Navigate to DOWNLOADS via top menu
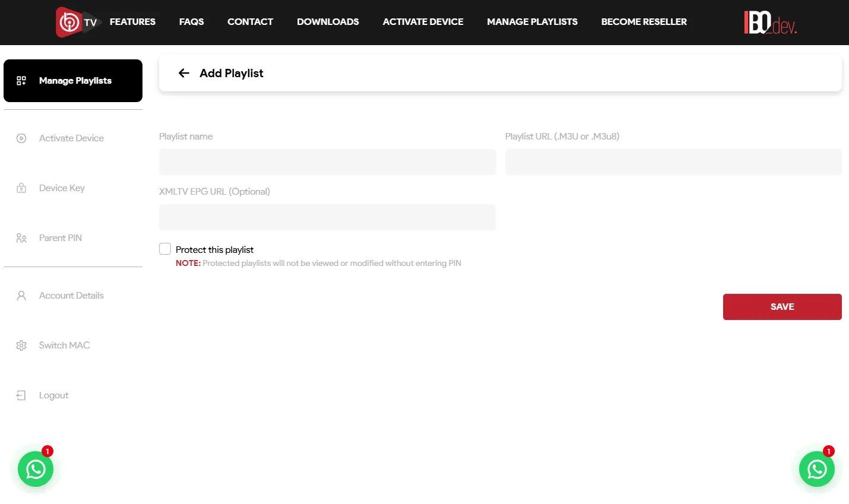This screenshot has width=849, height=504. (328, 21)
